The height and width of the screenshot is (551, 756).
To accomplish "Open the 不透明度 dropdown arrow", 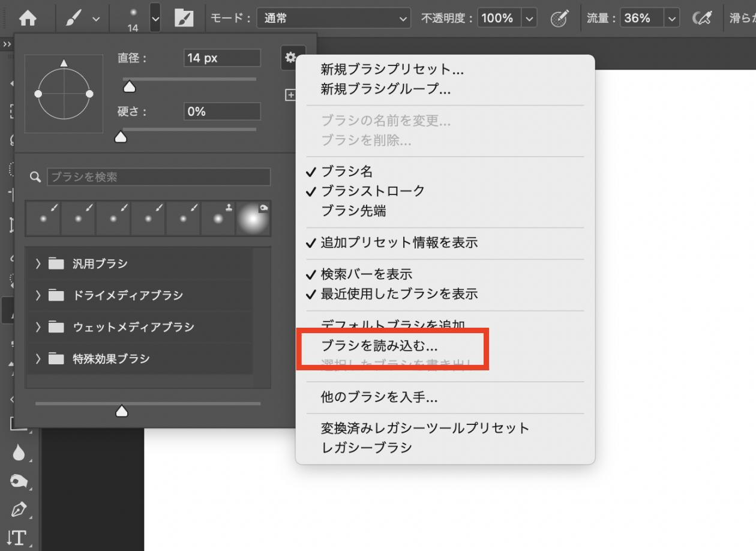I will pos(529,18).
